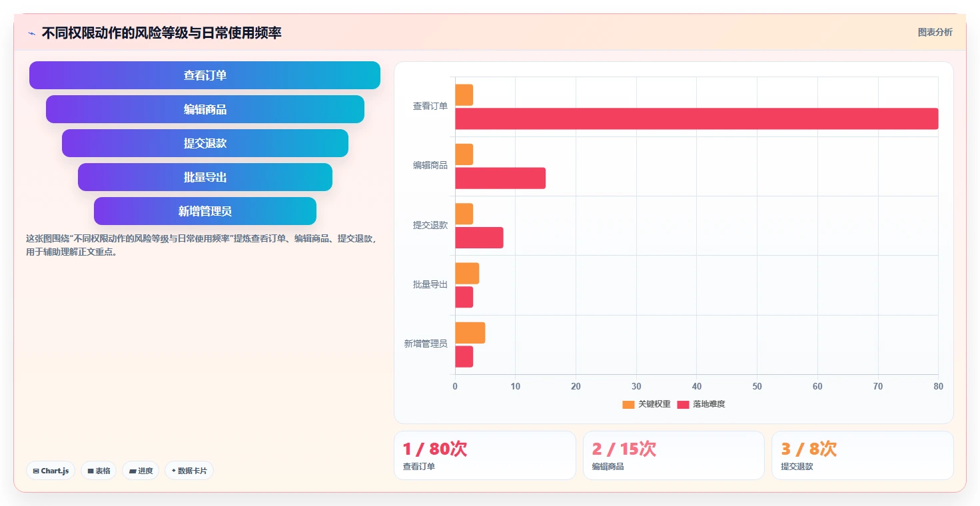Click the orange bar for 批量导出

tap(467, 274)
